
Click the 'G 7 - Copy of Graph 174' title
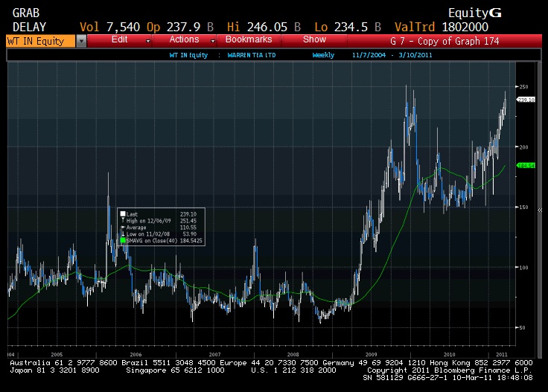coord(445,41)
